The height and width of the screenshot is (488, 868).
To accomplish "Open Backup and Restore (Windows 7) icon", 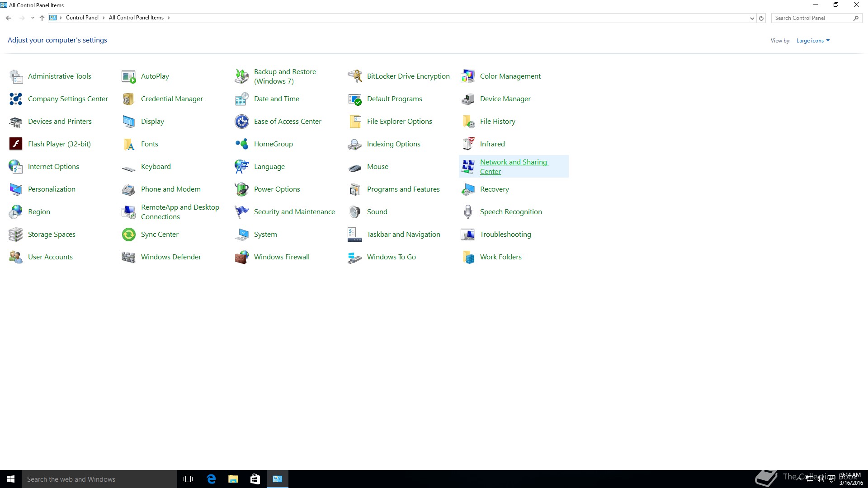I will pyautogui.click(x=242, y=76).
